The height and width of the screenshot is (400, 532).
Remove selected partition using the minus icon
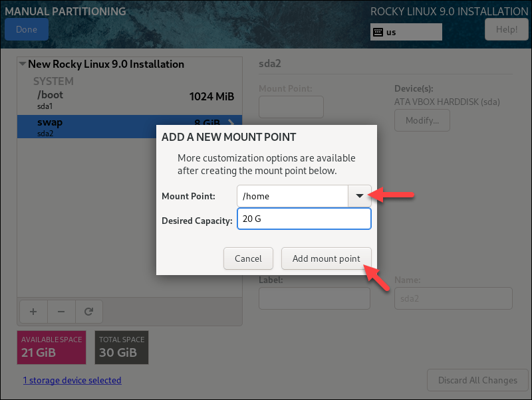pyautogui.click(x=61, y=311)
